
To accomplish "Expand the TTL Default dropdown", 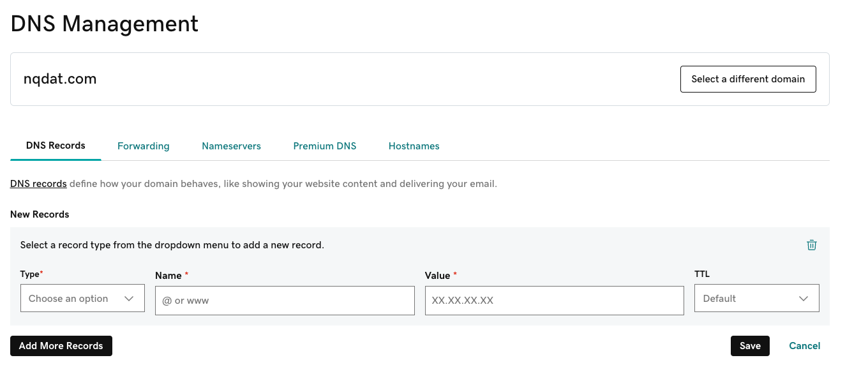I will (756, 299).
